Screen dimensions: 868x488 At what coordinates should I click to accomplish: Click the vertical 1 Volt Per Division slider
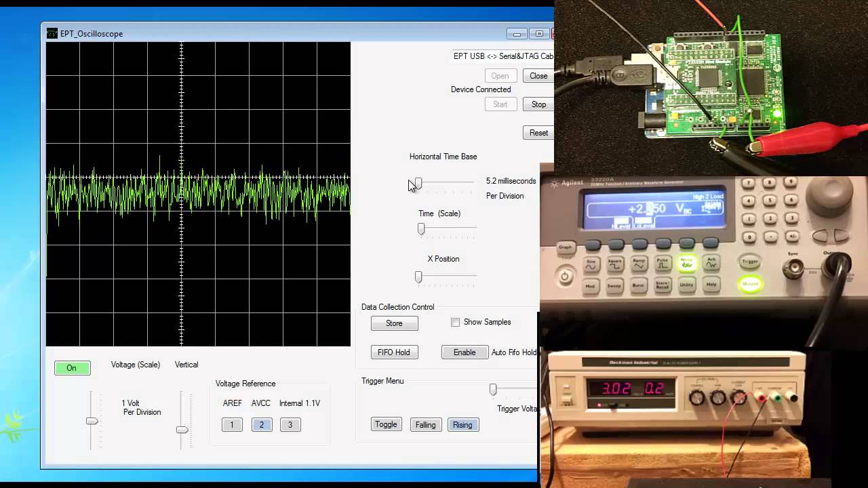pos(92,421)
